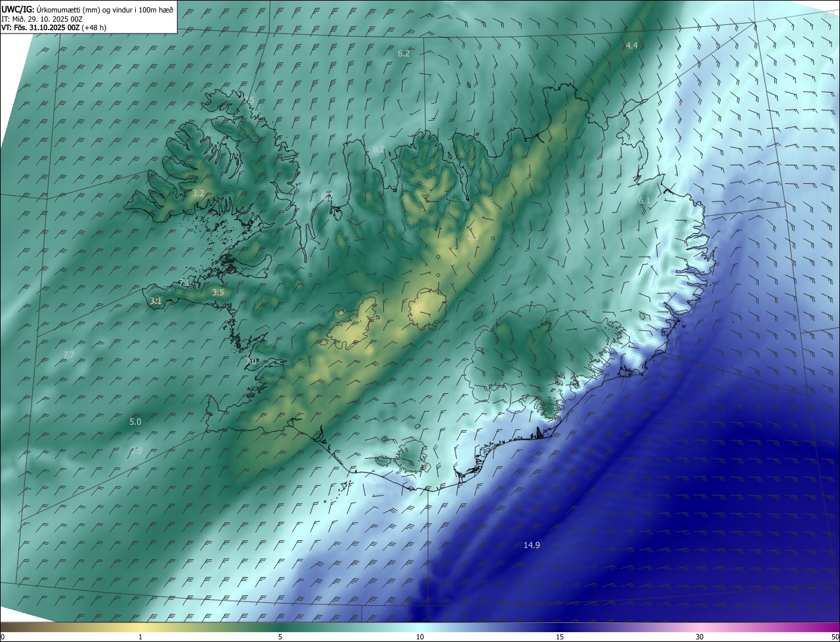Viewport: 840px width, 642px height.
Task: Click the 3.1 value at the peninsula tip
Action: (x=156, y=301)
